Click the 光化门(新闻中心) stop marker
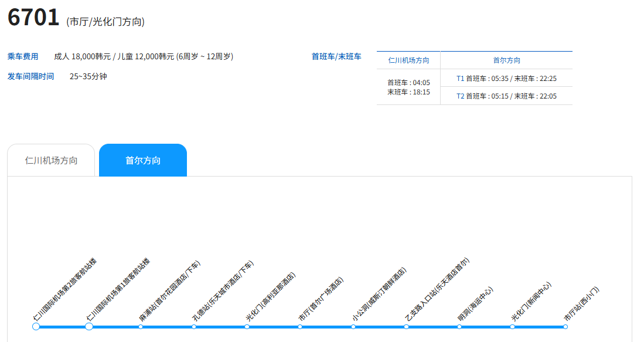 [x=512, y=327]
